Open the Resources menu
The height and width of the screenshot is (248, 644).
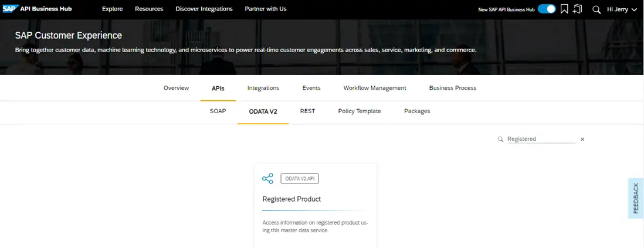[x=149, y=9]
